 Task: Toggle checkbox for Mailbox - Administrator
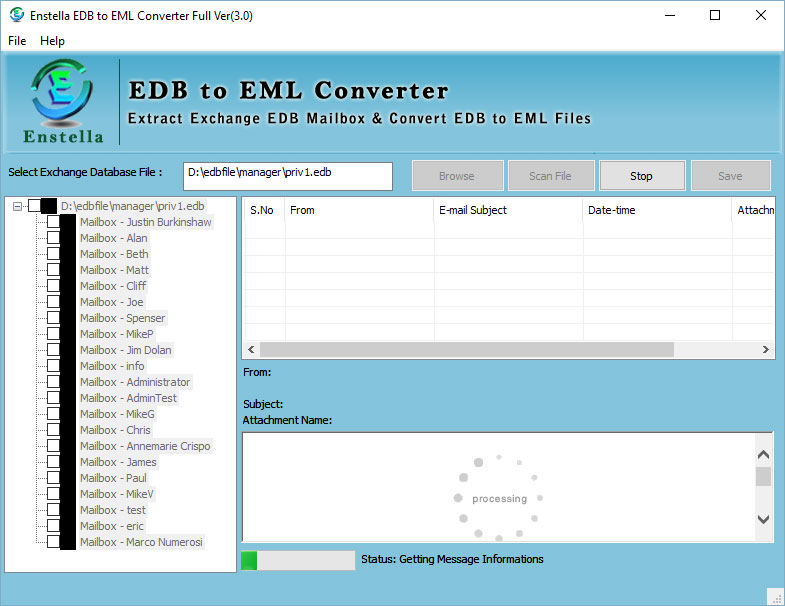coord(53,382)
